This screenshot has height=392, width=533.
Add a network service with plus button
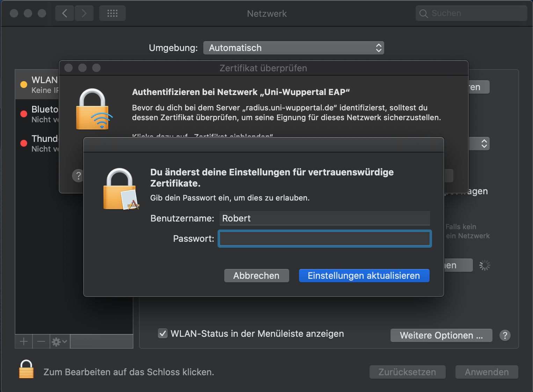[24, 341]
